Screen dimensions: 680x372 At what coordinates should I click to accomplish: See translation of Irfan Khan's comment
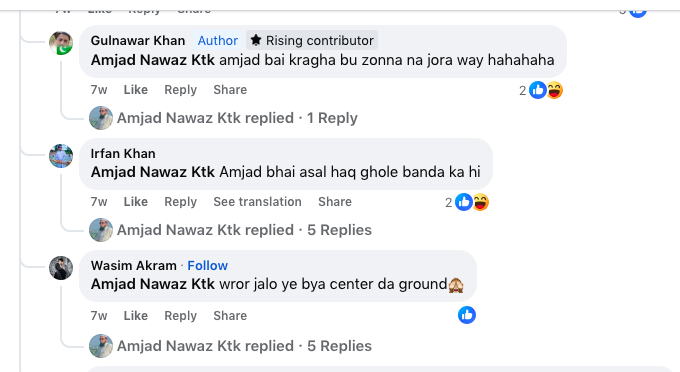click(257, 202)
